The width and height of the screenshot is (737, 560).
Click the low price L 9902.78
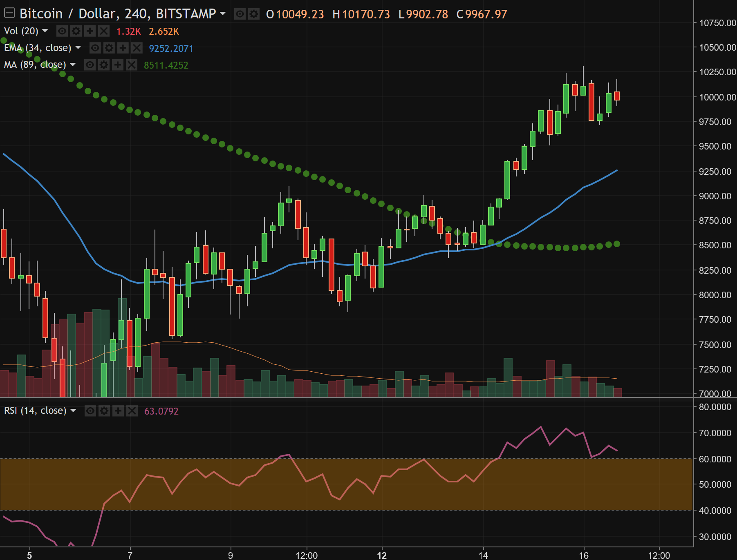[x=423, y=14]
